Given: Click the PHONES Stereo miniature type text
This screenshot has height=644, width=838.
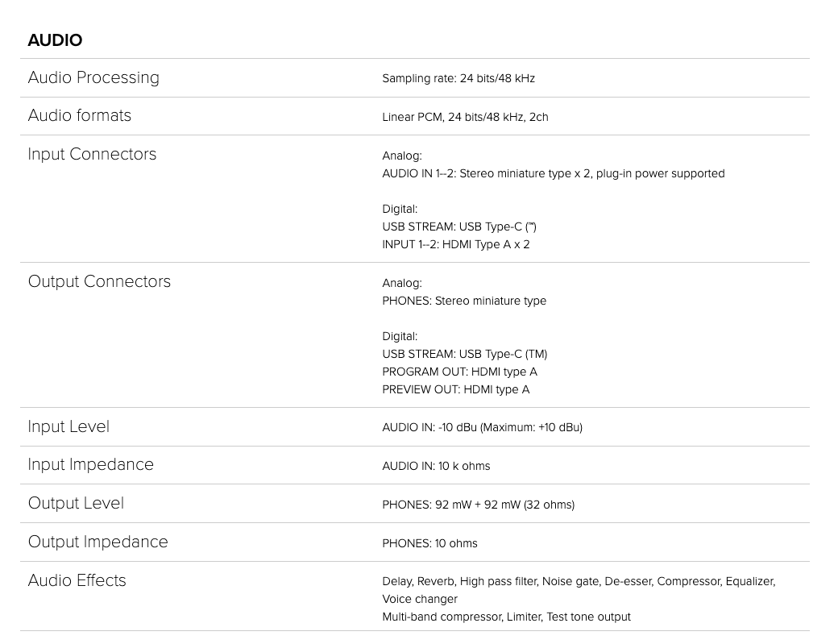Looking at the screenshot, I should coord(464,301).
